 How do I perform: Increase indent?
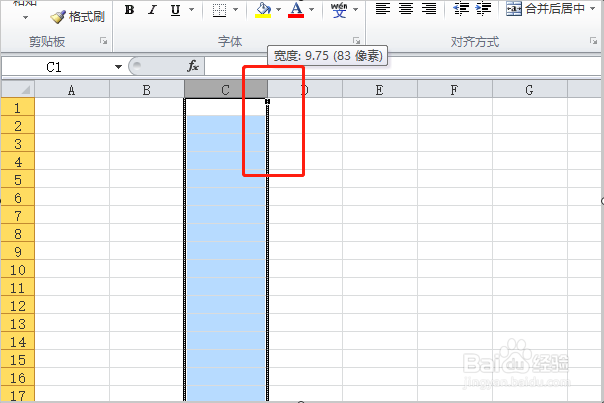click(x=484, y=9)
